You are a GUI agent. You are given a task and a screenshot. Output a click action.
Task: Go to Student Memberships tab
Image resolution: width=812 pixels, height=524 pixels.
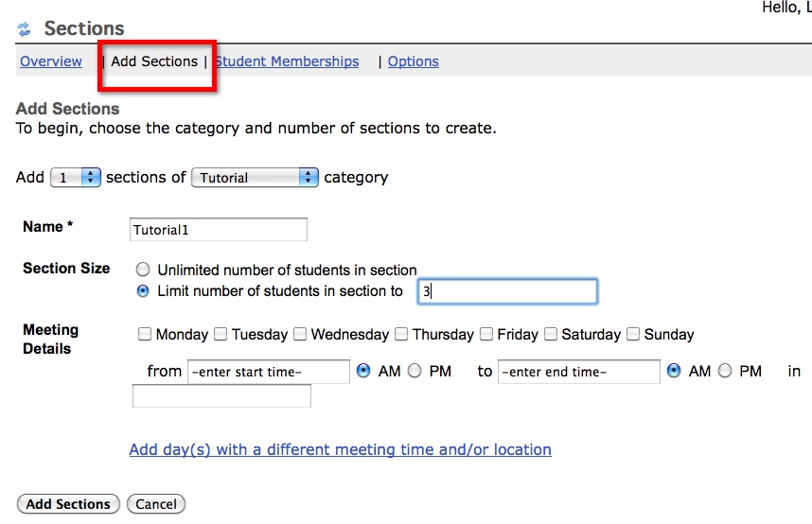[x=288, y=61]
